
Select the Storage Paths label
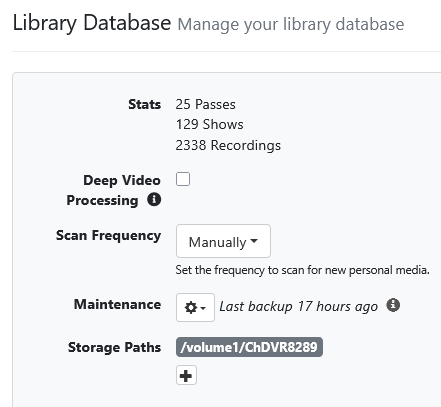coord(114,347)
